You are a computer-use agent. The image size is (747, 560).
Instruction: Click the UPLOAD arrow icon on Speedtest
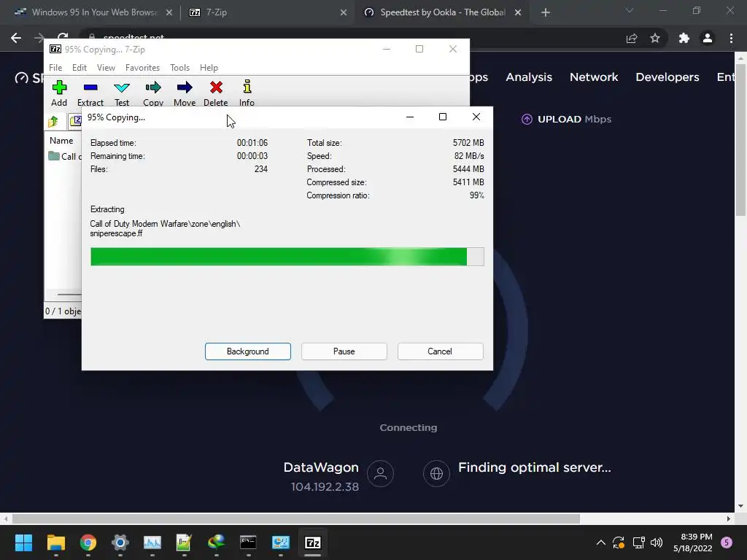click(x=527, y=119)
